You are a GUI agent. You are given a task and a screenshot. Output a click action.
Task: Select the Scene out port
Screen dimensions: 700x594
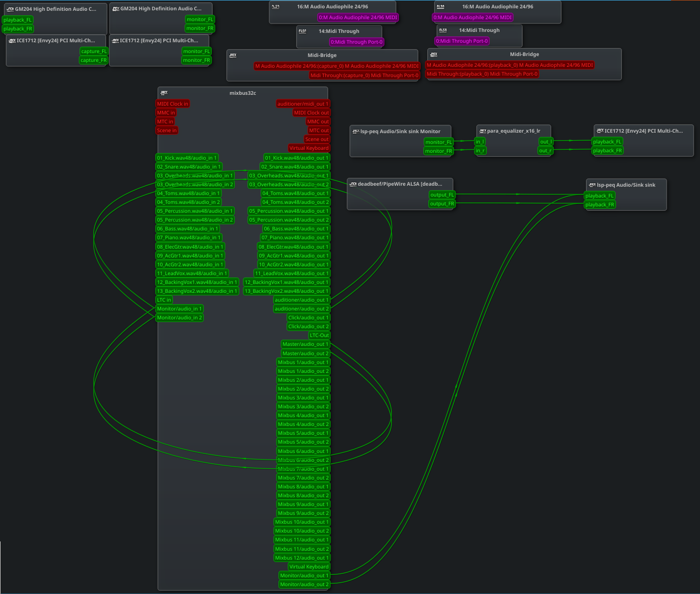pos(317,139)
